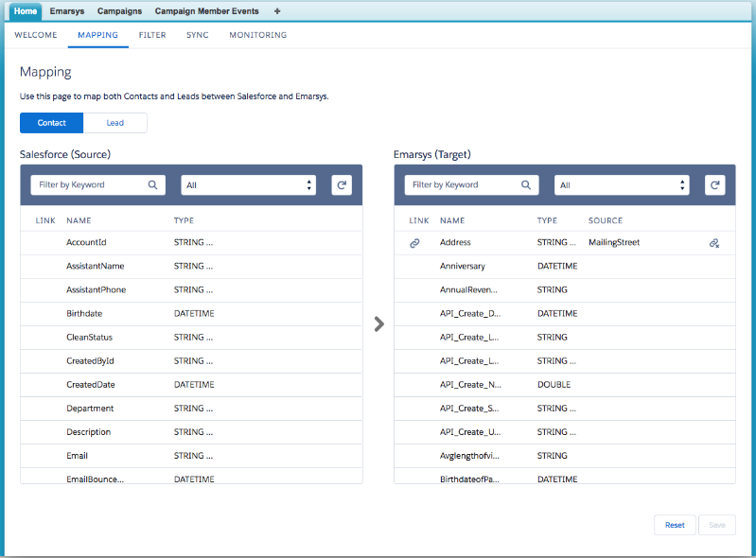Open the Emarsys All filter dropdown
This screenshot has height=558, width=756.
coord(622,185)
